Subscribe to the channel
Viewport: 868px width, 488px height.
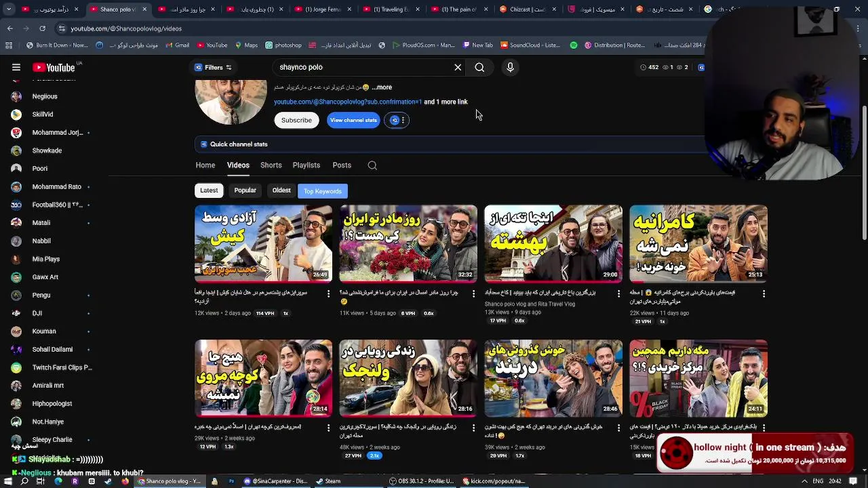[x=297, y=120]
